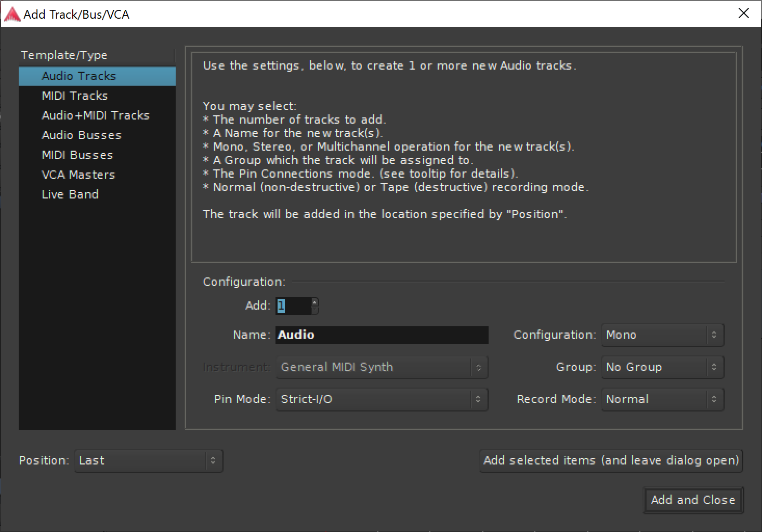Click Add selected items and leave dialog open
Screen dimensions: 762x532
coord(611,460)
